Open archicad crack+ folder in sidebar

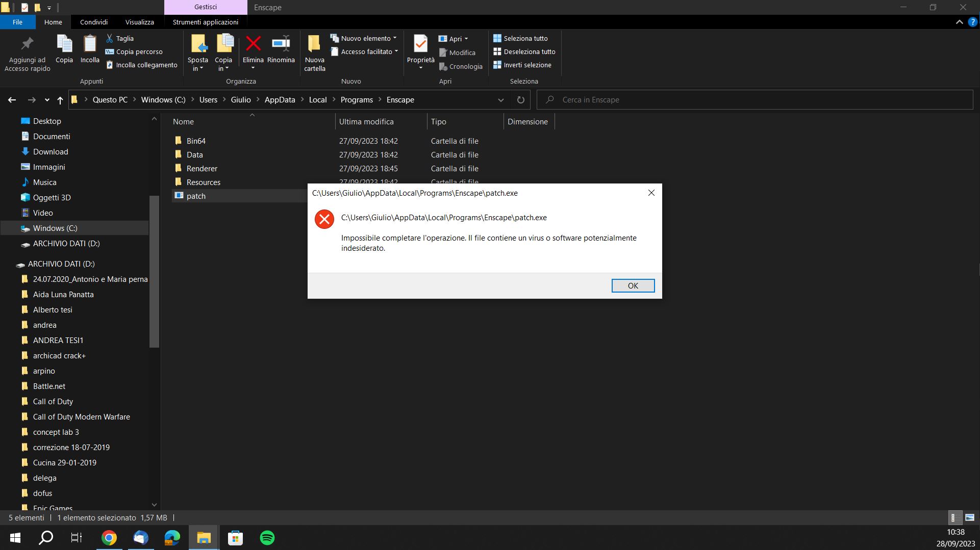(59, 355)
